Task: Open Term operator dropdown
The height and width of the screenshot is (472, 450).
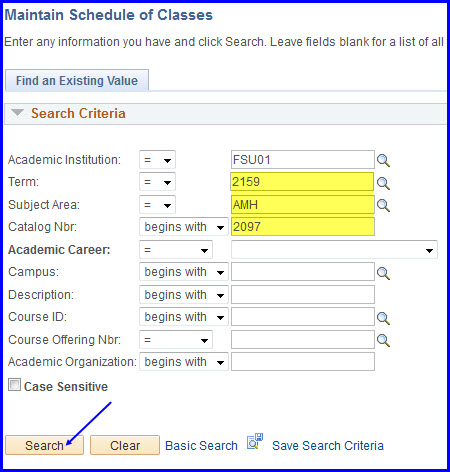Action: click(x=157, y=182)
